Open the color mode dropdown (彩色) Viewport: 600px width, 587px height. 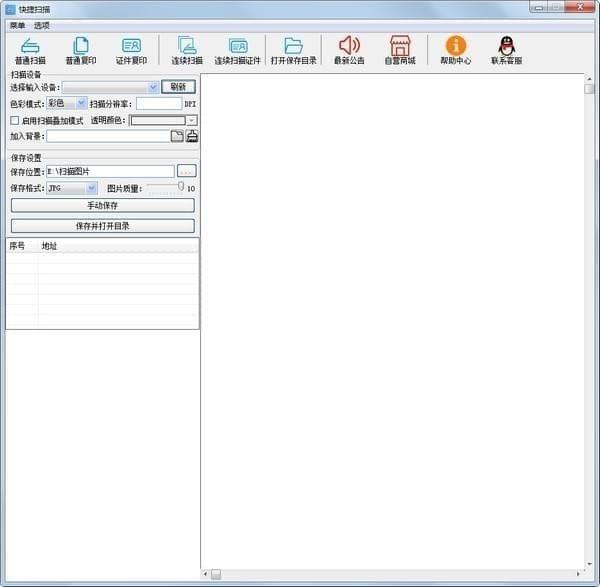click(81, 103)
